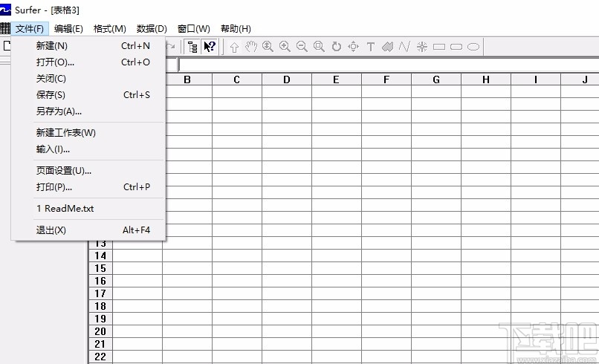Open recent file 1 ReadMe.txt
The width and height of the screenshot is (599, 364).
88,209
